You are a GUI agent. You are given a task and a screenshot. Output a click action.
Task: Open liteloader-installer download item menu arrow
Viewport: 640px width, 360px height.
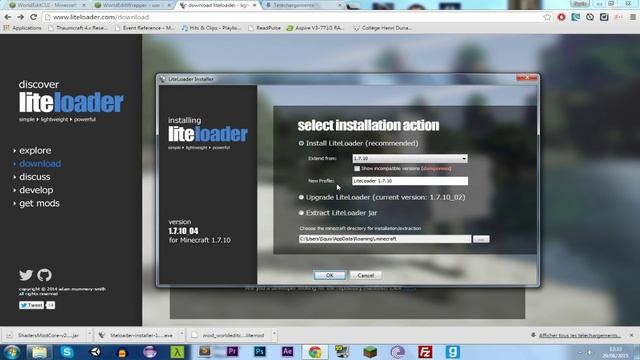click(182, 334)
